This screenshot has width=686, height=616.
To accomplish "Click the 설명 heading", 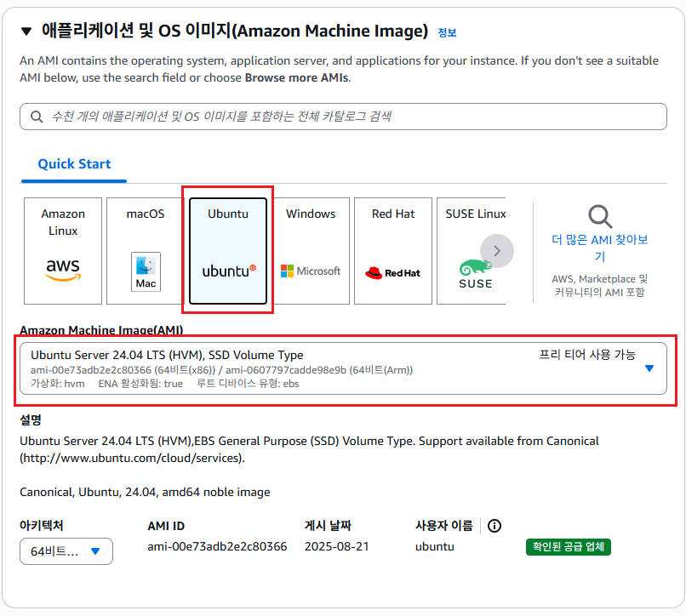I will pyautogui.click(x=31, y=420).
